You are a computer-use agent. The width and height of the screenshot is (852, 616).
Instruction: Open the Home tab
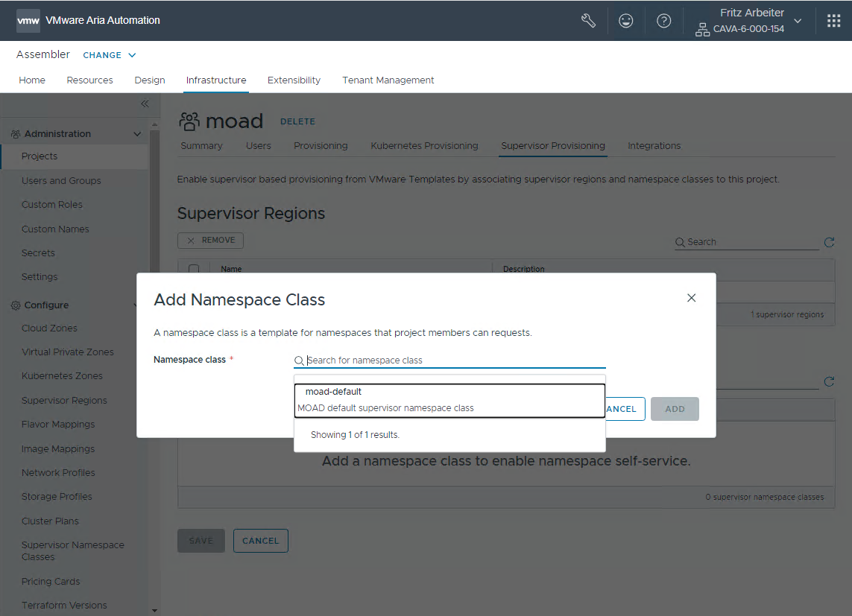(32, 80)
